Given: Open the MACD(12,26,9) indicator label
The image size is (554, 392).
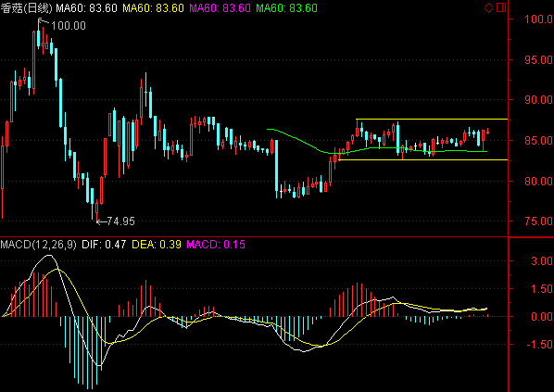Looking at the screenshot, I should [x=38, y=245].
